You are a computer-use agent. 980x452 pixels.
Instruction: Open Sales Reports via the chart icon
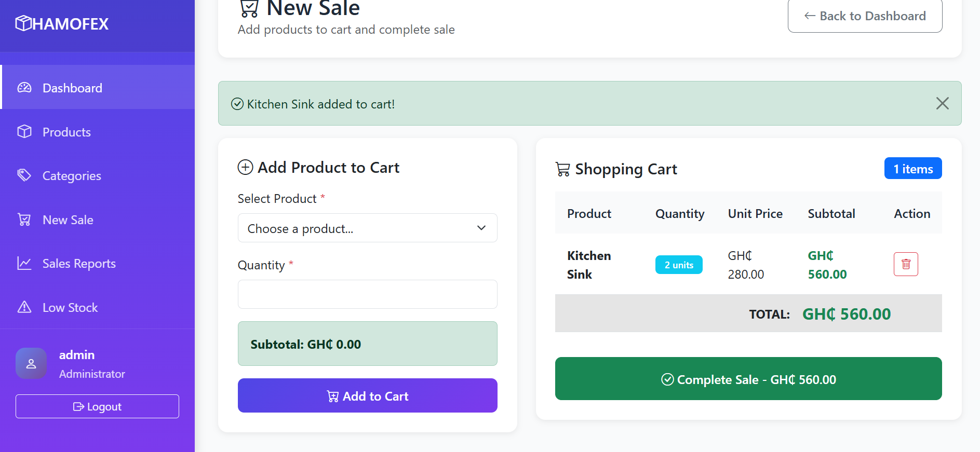pyautogui.click(x=24, y=263)
